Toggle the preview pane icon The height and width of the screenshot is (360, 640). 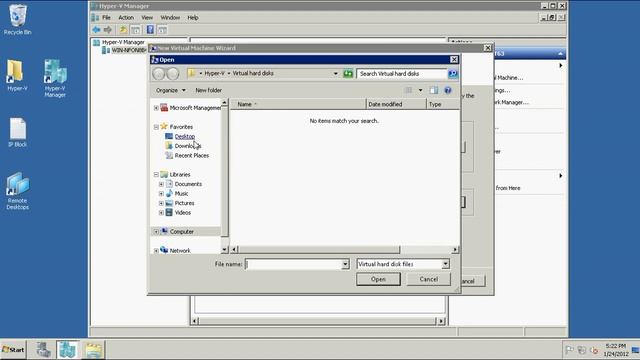tap(433, 90)
